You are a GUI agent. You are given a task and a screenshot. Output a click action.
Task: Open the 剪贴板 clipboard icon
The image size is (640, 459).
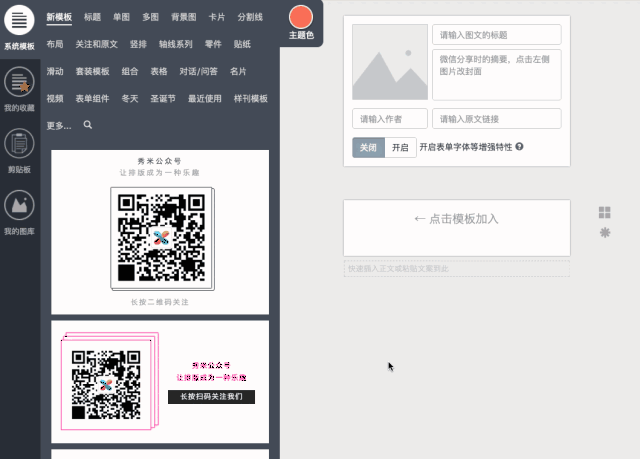tap(19, 143)
